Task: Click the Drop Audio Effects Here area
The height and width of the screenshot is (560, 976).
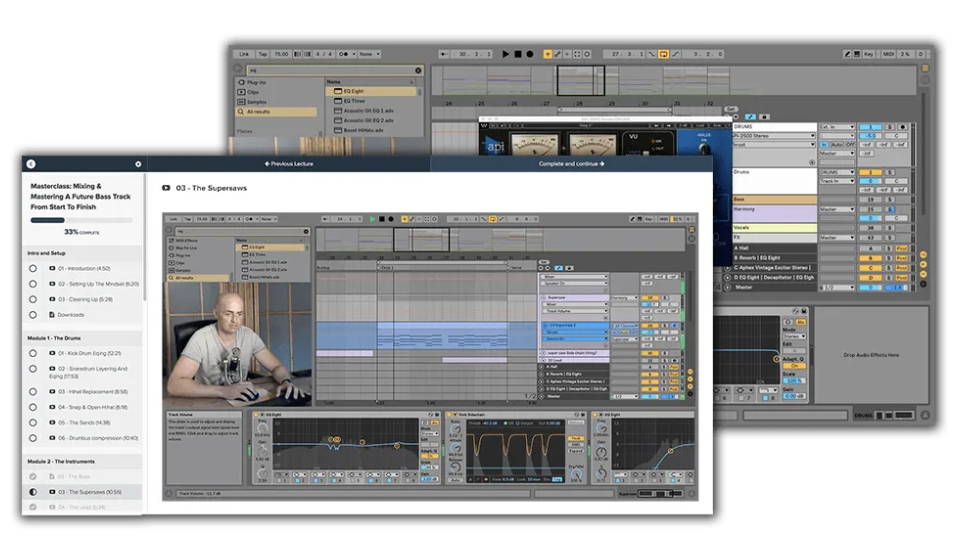Action: coord(871,355)
